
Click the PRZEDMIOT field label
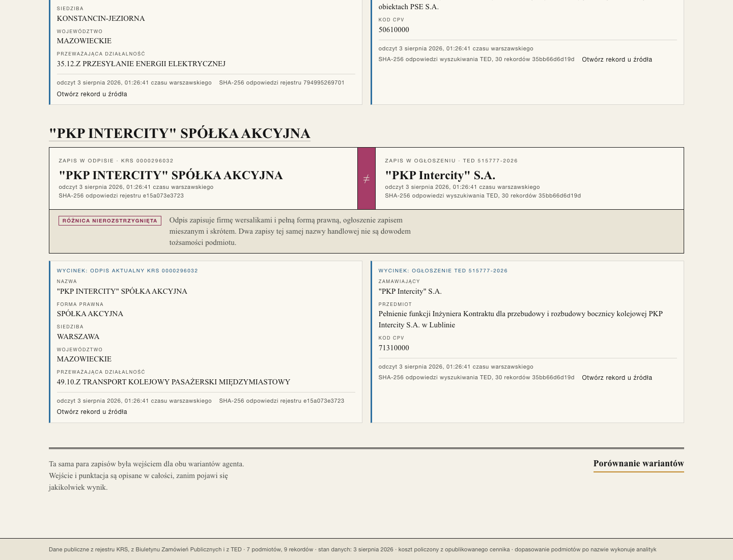pyautogui.click(x=395, y=304)
